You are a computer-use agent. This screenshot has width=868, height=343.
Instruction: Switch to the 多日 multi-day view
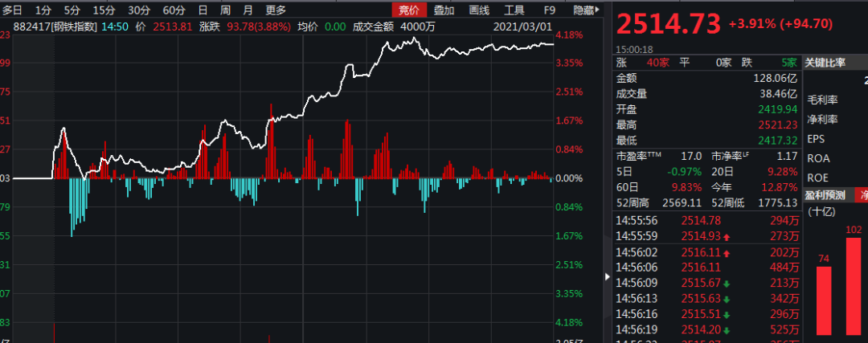(x=14, y=10)
